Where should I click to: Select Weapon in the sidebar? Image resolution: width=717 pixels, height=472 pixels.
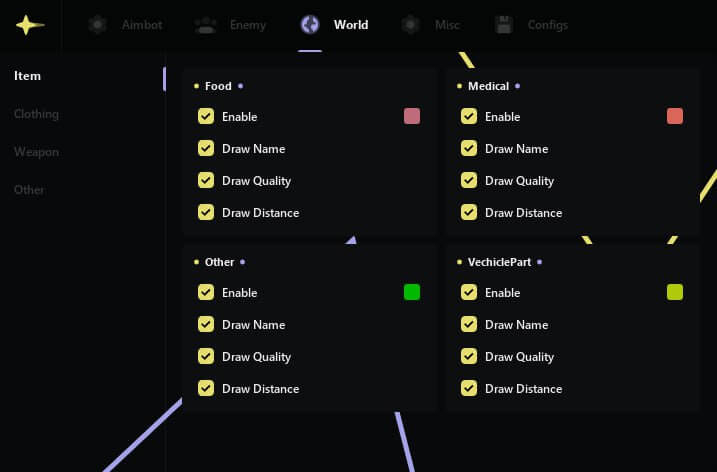36,152
